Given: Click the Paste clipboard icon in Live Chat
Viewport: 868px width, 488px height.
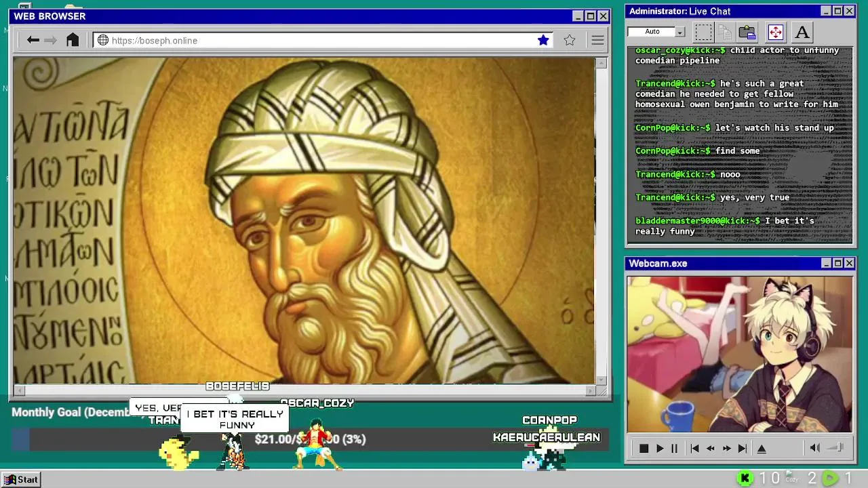Looking at the screenshot, I should pyautogui.click(x=747, y=32).
